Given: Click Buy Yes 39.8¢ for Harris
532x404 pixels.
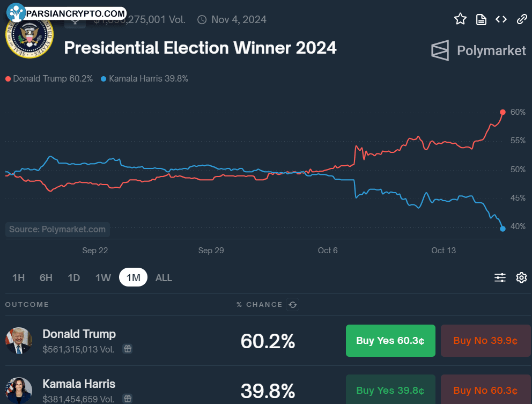Looking at the screenshot, I should 390,390.
